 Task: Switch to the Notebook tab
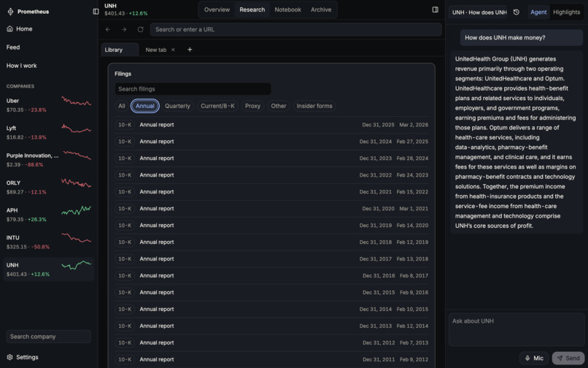287,9
